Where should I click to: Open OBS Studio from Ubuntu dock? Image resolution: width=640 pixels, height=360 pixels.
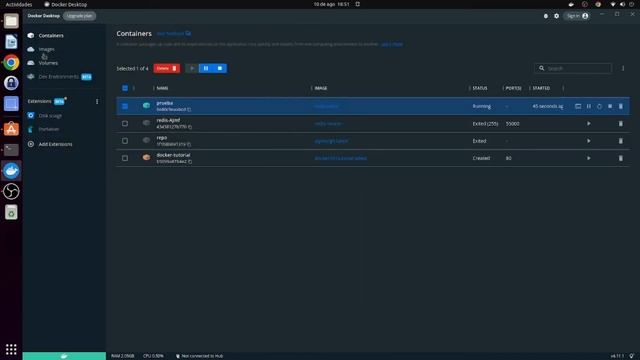click(x=11, y=191)
